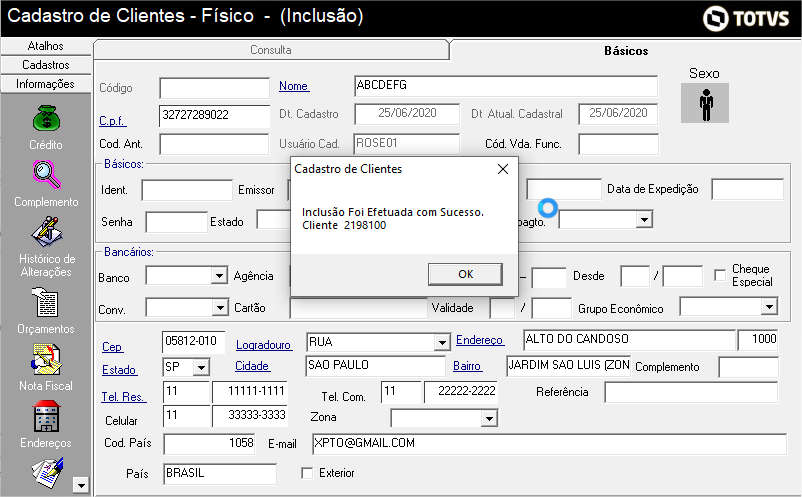Click the Logradouro link label
Viewport: 802px width, 497px height.
coord(264,345)
